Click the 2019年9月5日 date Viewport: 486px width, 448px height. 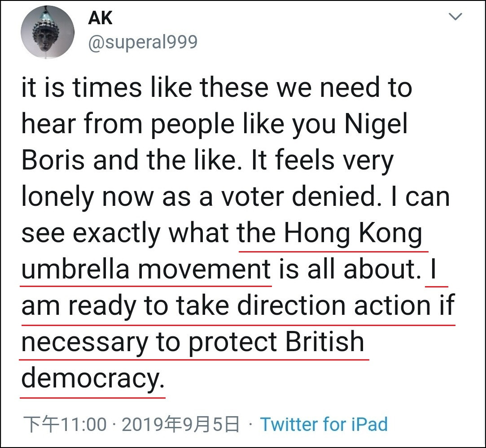(x=180, y=424)
